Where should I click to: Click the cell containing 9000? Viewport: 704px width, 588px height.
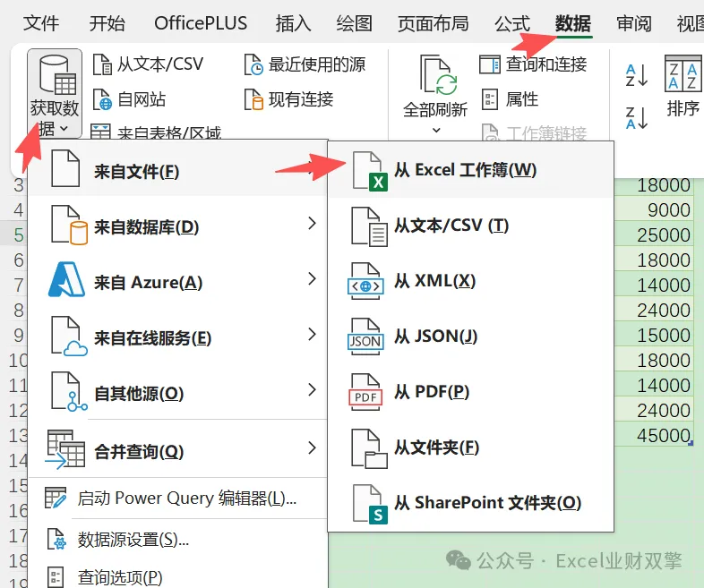654,210
